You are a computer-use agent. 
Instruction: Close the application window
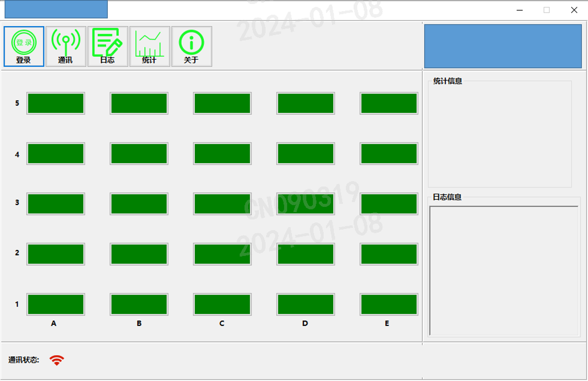[574, 10]
